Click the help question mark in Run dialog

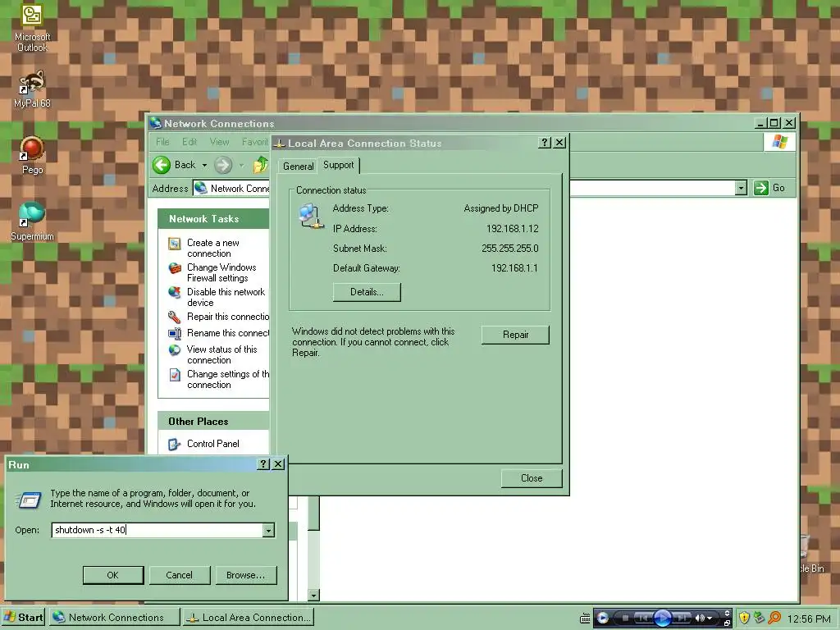click(263, 464)
